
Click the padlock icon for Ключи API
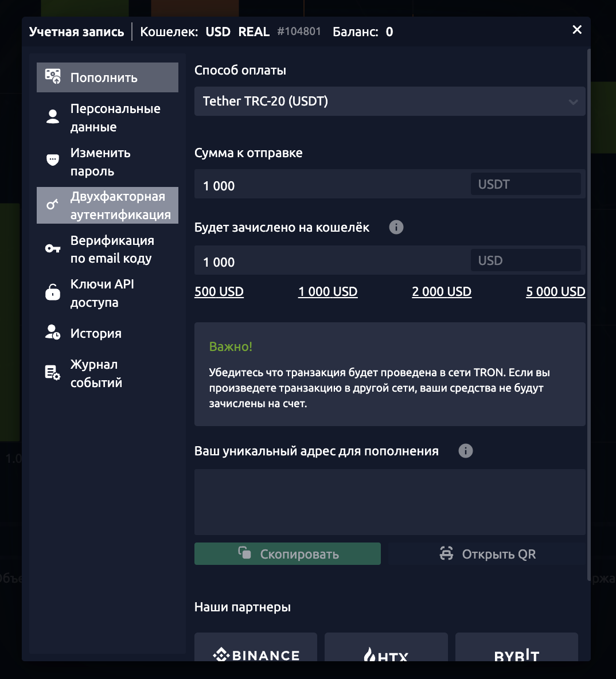(53, 292)
